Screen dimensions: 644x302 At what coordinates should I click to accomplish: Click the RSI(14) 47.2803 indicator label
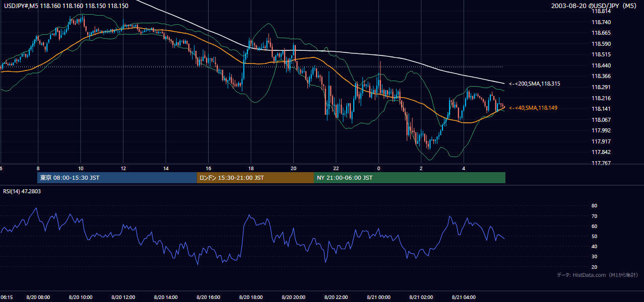click(x=22, y=191)
